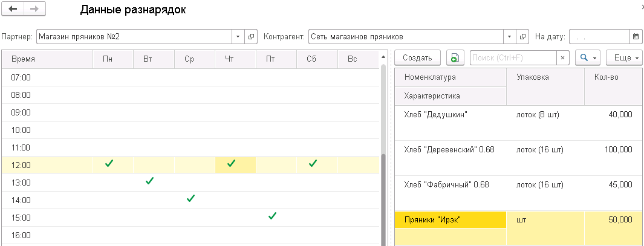Screen dimensions: 644x246
Task: Click into the Поиск (Ctrl+F) search field
Action: [x=513, y=58]
